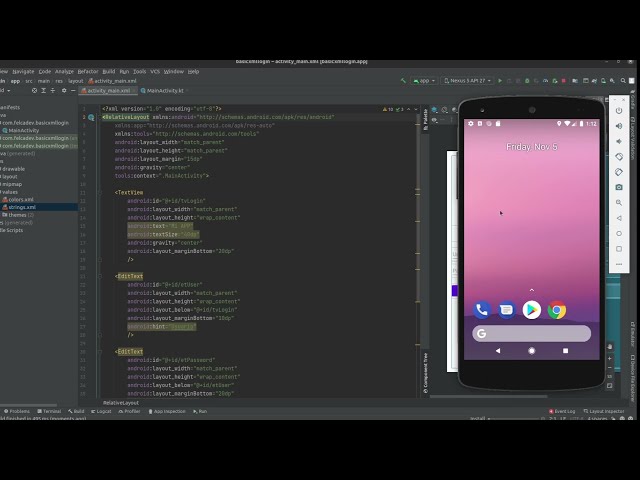The image size is (640, 480).
Task: Rotate the emulator left icon
Action: pyautogui.click(x=619, y=157)
